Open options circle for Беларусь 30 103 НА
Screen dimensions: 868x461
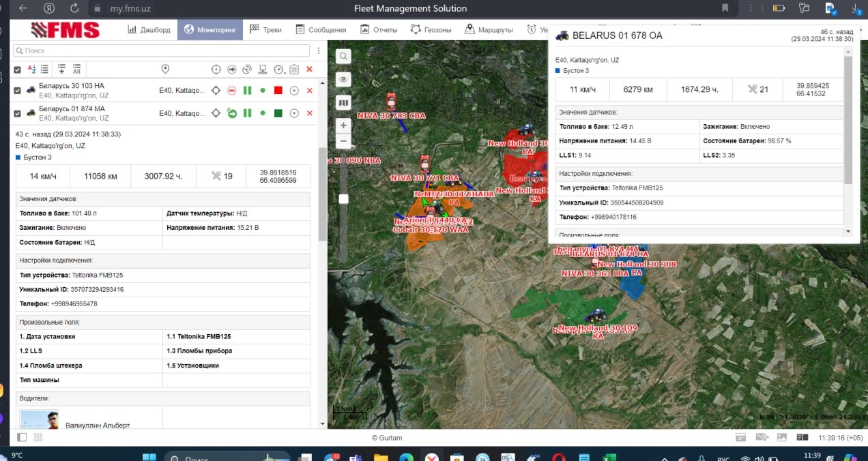pos(294,91)
